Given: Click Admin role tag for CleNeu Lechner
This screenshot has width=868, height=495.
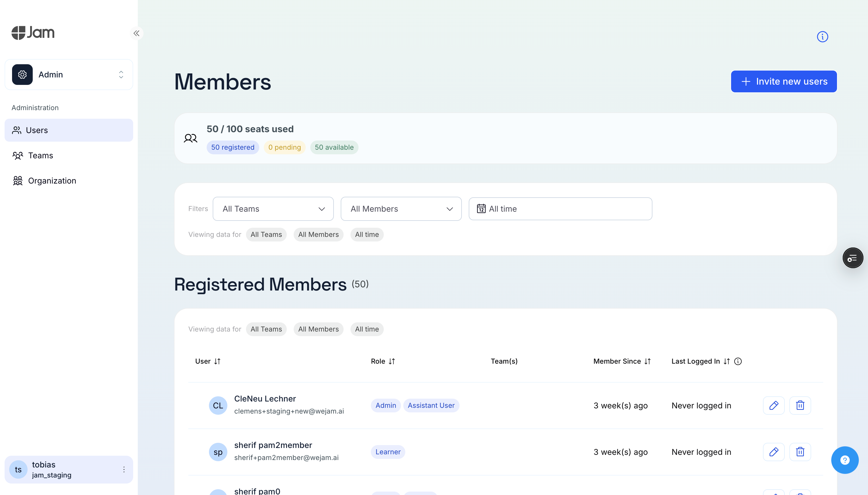Looking at the screenshot, I should (x=386, y=405).
